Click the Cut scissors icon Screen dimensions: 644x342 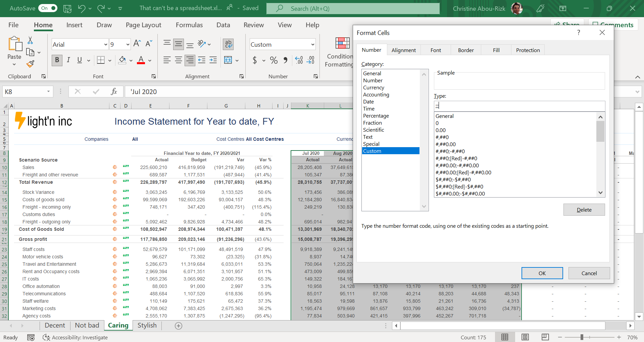coord(30,41)
